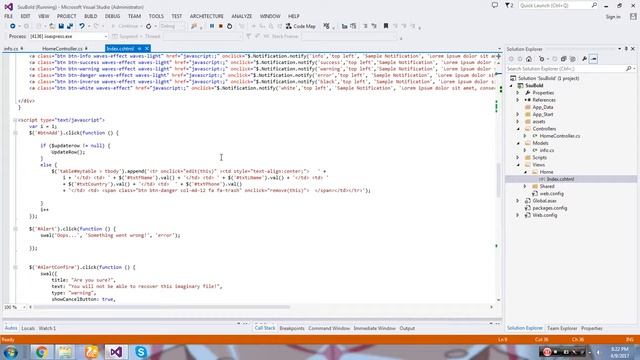Open the DEBUG menu

tap(112, 16)
